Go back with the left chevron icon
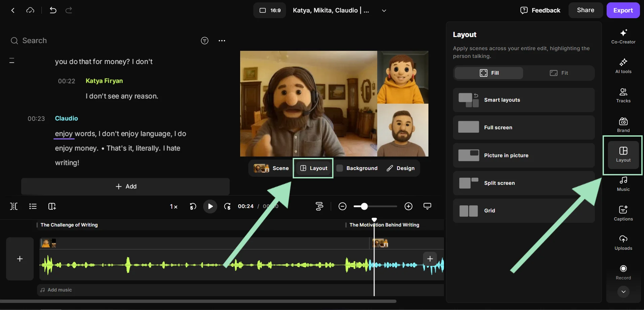Image resolution: width=644 pixels, height=310 pixels. coord(13,10)
